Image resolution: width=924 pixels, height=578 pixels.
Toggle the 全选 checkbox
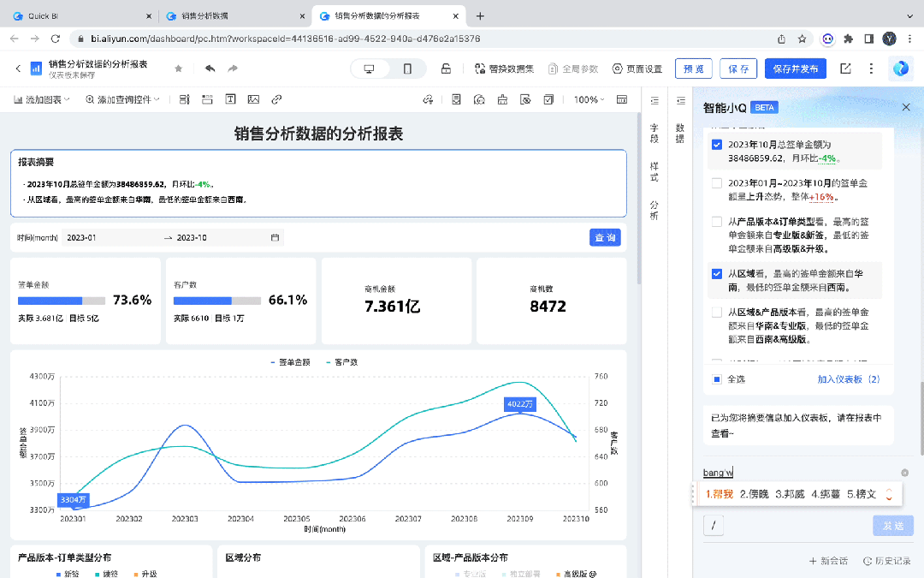(x=717, y=379)
